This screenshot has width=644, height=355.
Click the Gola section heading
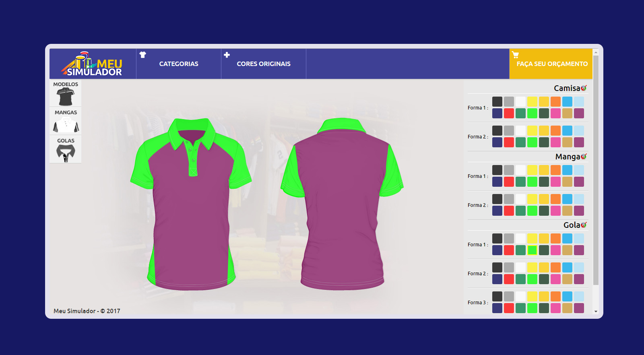tap(572, 225)
